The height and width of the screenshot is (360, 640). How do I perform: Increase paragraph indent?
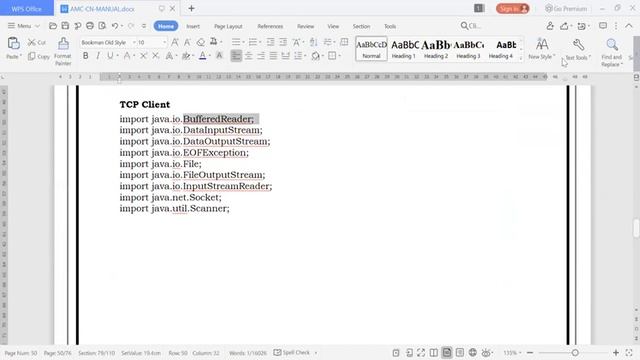[283, 42]
